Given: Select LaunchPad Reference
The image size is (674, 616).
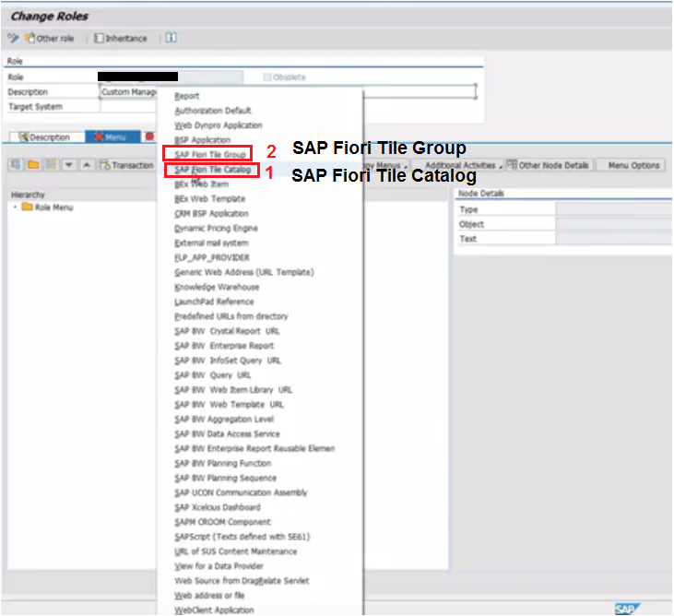Looking at the screenshot, I should coord(214,302).
